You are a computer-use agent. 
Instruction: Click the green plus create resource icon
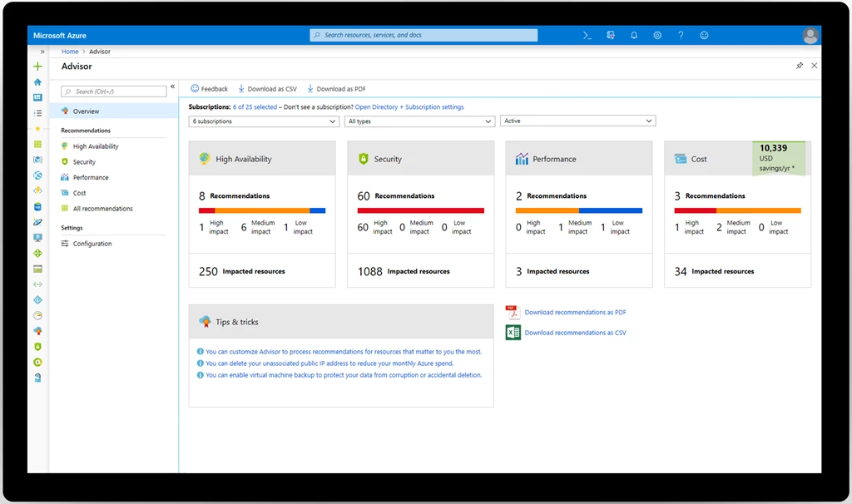tap(37, 67)
